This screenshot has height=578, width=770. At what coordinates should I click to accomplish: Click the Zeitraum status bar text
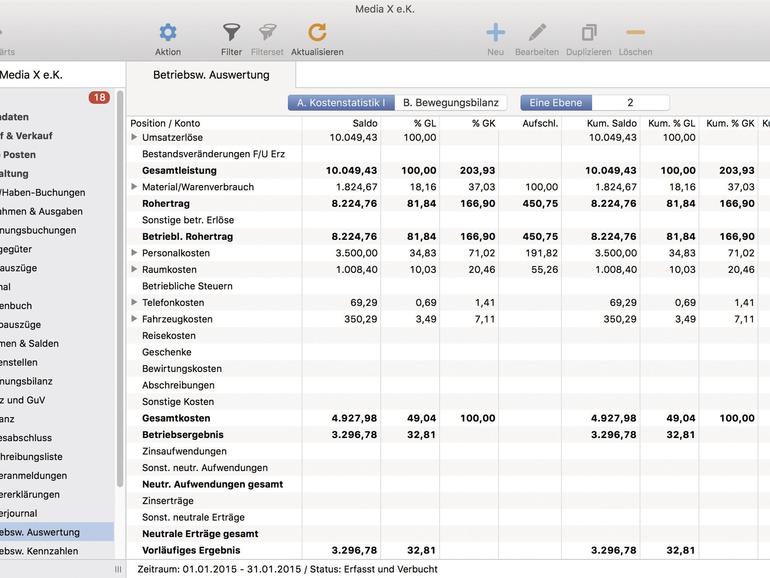pos(287,569)
